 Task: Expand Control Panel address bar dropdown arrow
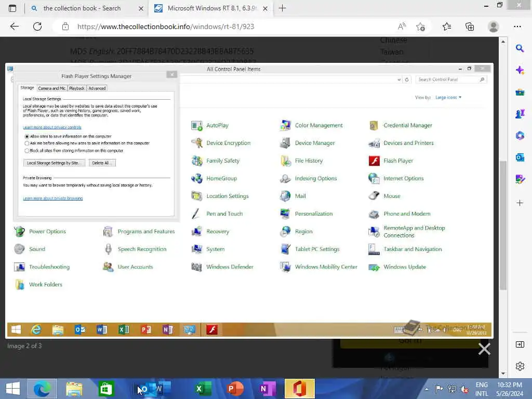tap(399, 79)
